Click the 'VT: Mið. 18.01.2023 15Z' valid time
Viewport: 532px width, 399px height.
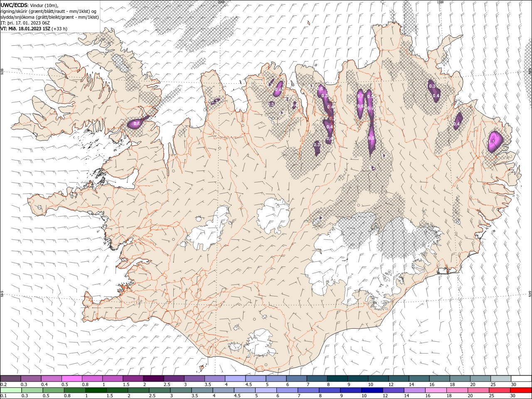(25, 29)
